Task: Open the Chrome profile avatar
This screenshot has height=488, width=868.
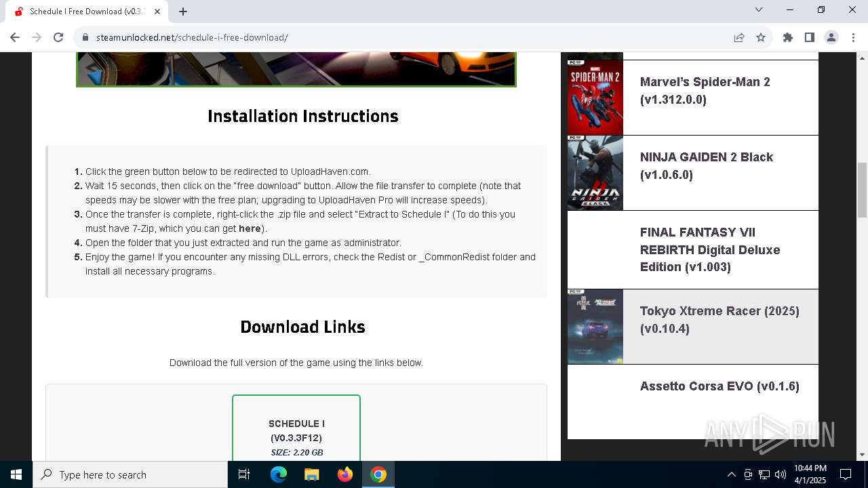Action: (831, 37)
